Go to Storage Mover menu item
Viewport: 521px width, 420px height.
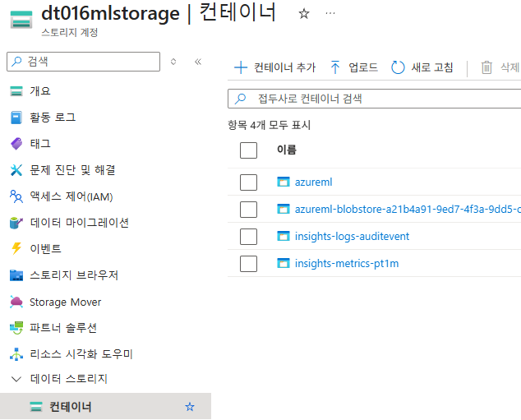(66, 302)
